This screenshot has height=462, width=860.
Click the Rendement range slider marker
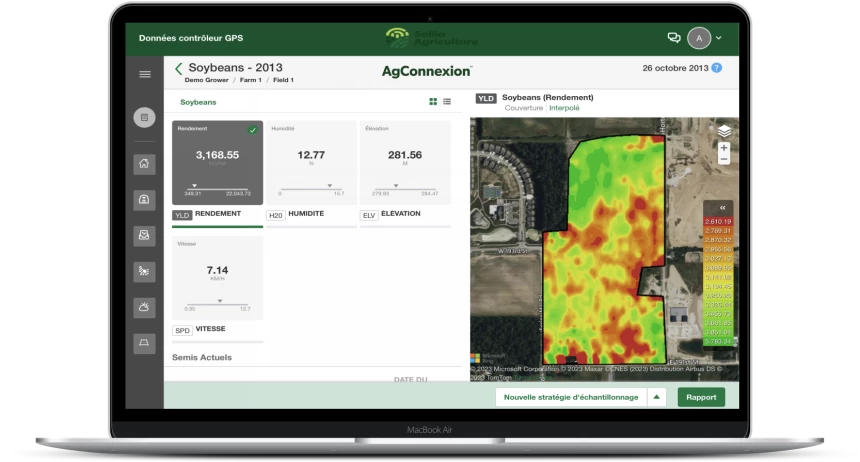click(x=194, y=185)
